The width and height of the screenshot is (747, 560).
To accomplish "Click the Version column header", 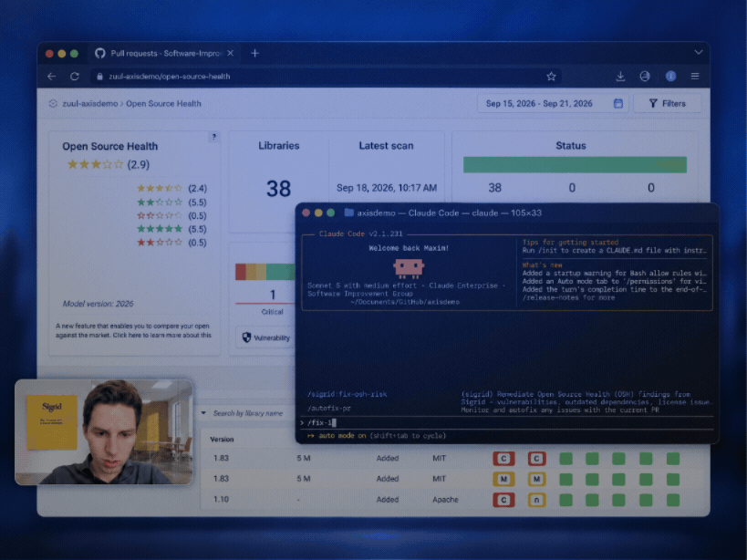I will coord(222,439).
